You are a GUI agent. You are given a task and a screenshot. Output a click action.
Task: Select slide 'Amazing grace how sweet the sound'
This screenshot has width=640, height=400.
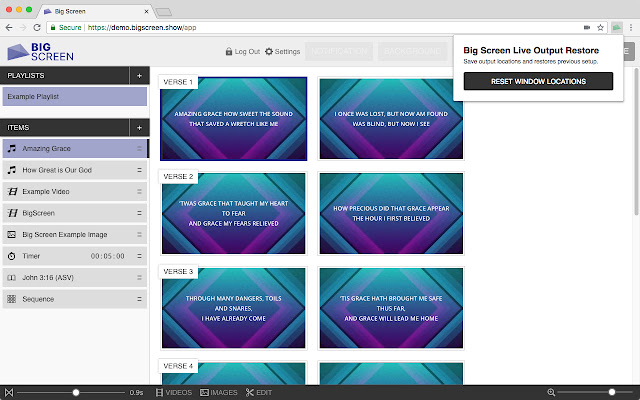pos(233,119)
